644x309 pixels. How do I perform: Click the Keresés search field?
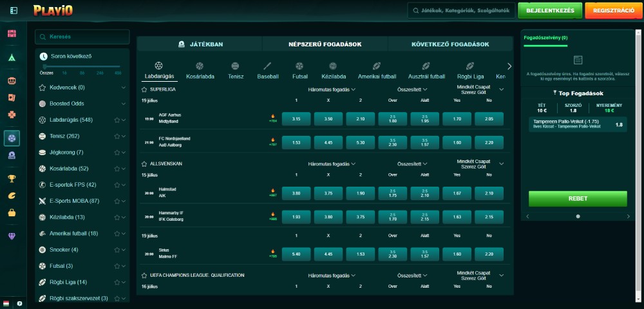coord(82,37)
